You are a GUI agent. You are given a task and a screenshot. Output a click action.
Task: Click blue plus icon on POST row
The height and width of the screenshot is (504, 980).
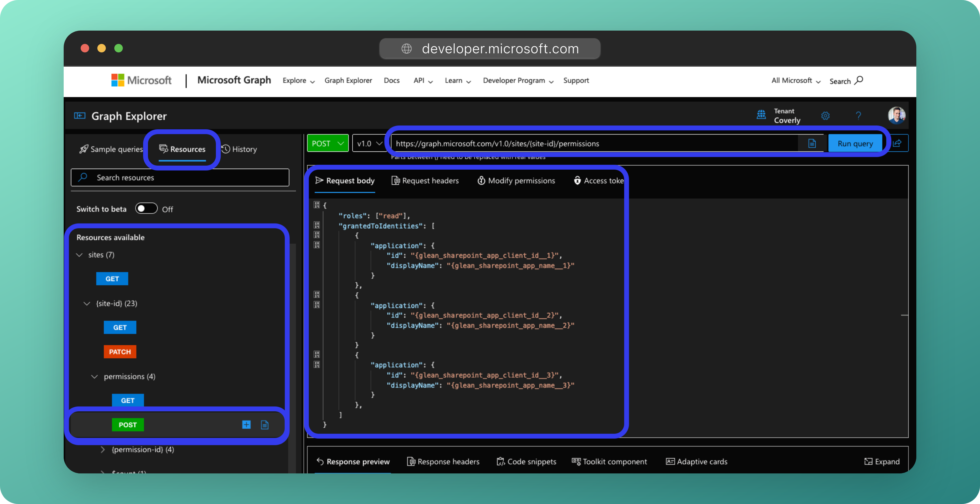(246, 425)
